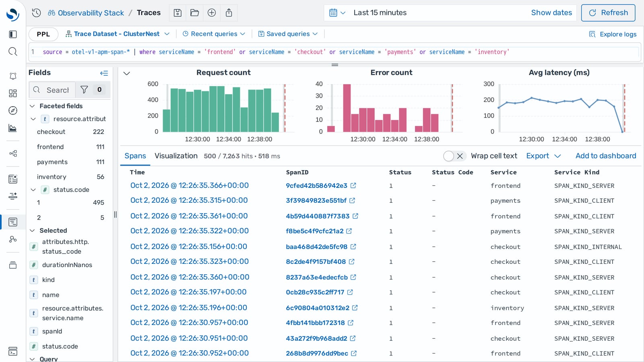The image size is (644, 362).
Task: Create new query with the plus icon
Action: (212, 13)
